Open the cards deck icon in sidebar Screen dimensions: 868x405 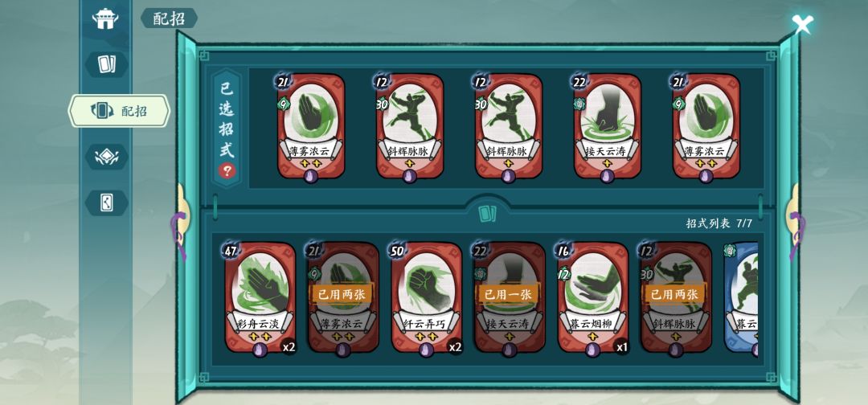point(106,64)
